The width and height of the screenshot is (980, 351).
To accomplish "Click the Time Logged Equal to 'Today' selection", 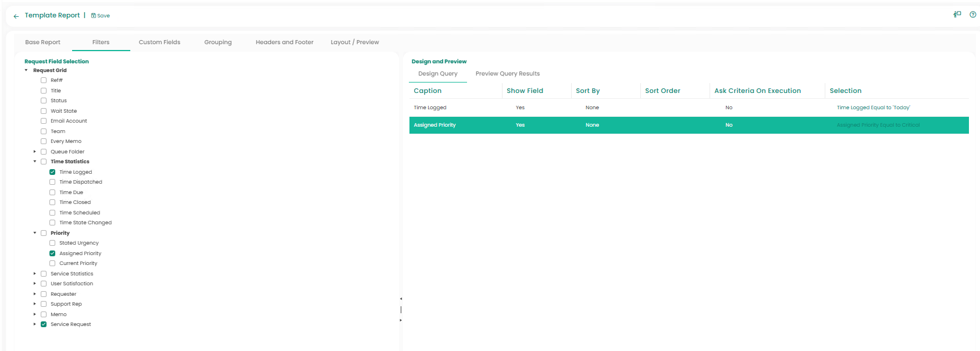I will 873,108.
